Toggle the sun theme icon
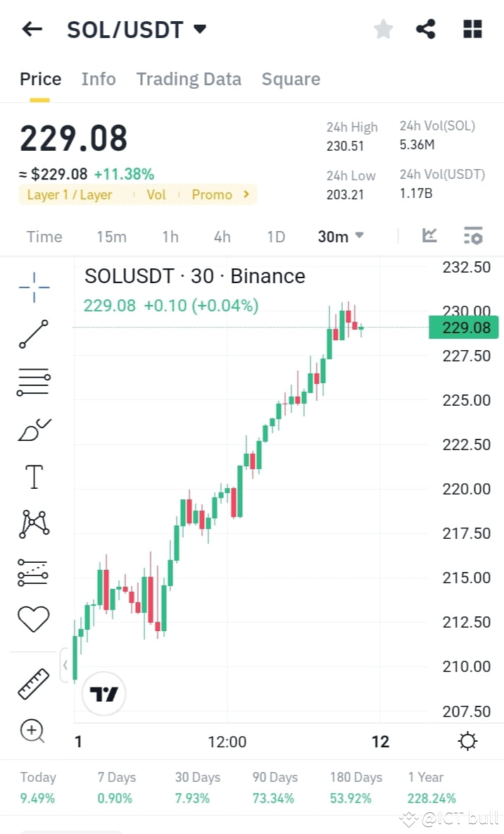The width and height of the screenshot is (504, 834). pyautogui.click(x=467, y=741)
